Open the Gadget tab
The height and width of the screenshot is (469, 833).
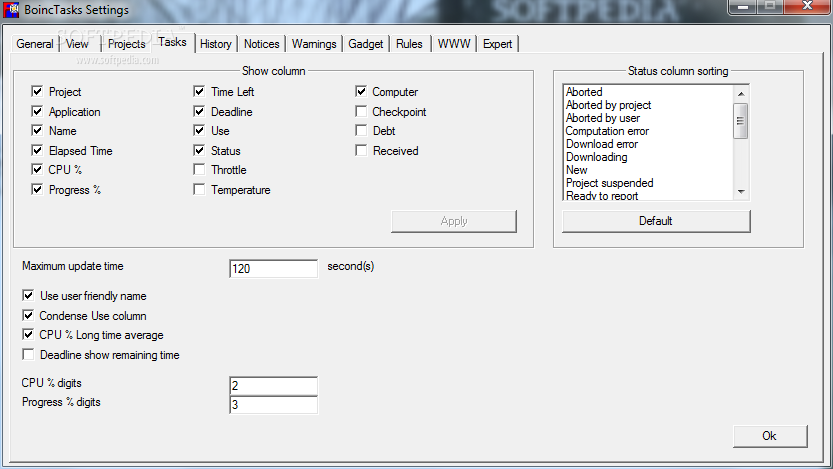tap(366, 44)
